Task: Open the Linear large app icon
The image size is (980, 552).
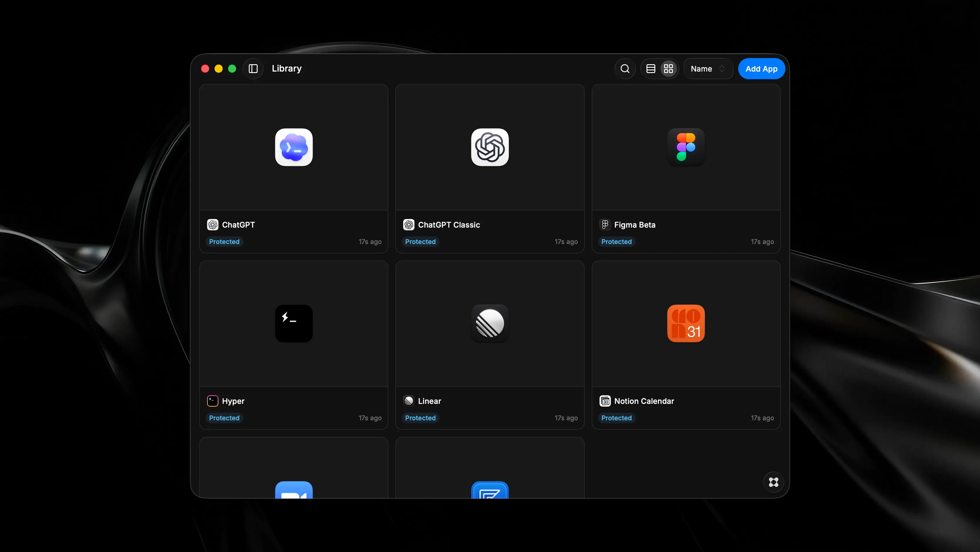Action: [x=490, y=324]
